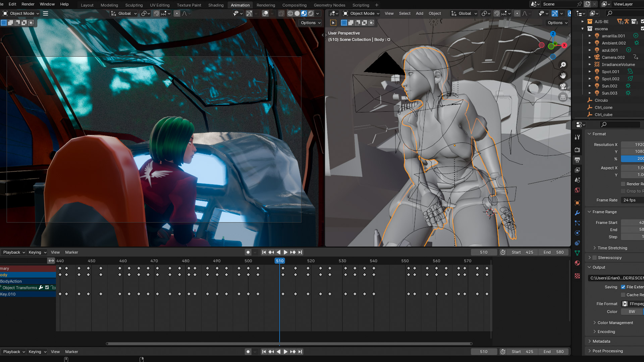Open the Scene properties icon
The width and height of the screenshot is (644, 362).
(577, 180)
